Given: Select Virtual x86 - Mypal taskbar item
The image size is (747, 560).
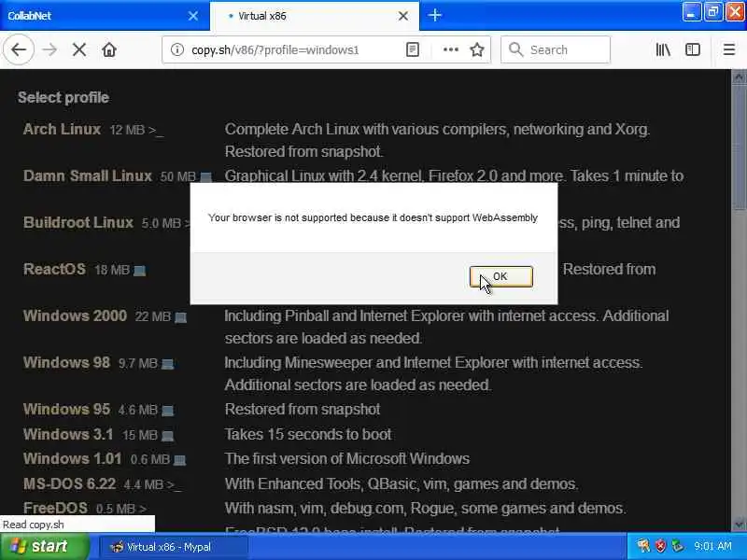Looking at the screenshot, I should [173, 547].
